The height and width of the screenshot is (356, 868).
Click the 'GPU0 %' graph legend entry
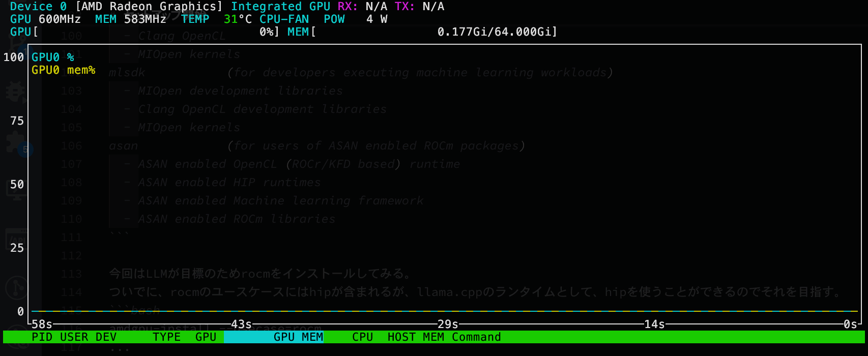pos(53,57)
